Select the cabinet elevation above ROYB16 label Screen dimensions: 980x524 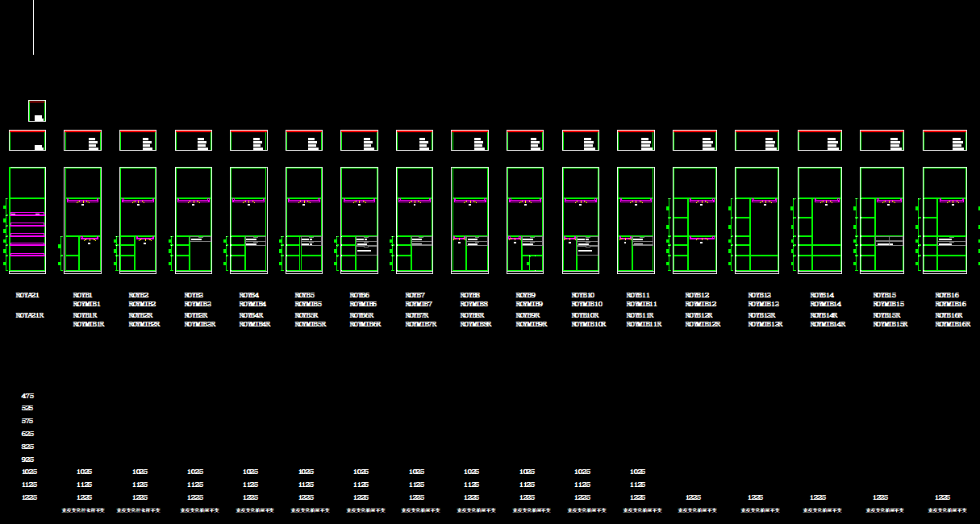(945, 220)
